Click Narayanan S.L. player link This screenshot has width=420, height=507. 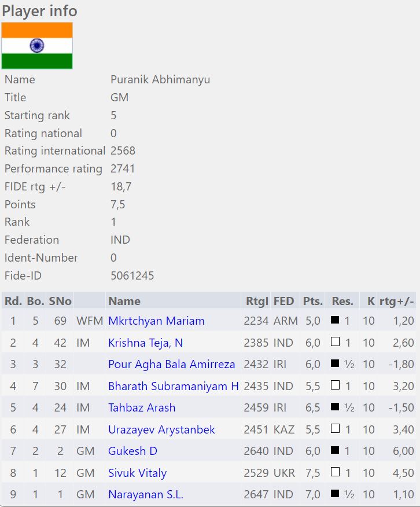pos(145,494)
